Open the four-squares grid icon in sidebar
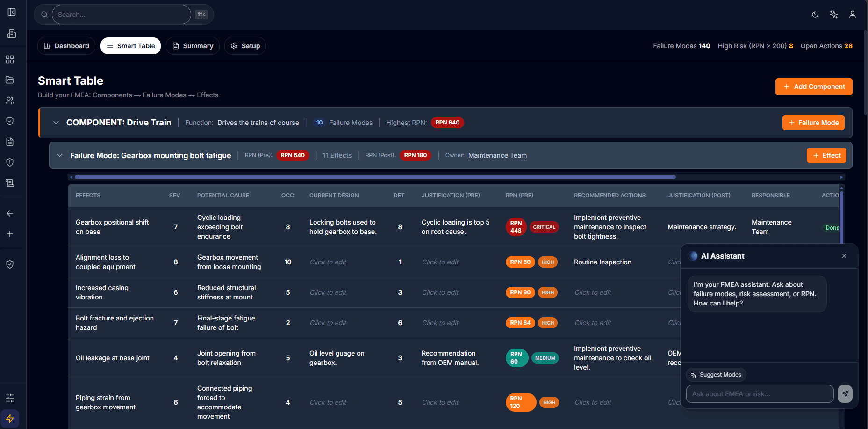The width and height of the screenshot is (868, 429). (10, 59)
